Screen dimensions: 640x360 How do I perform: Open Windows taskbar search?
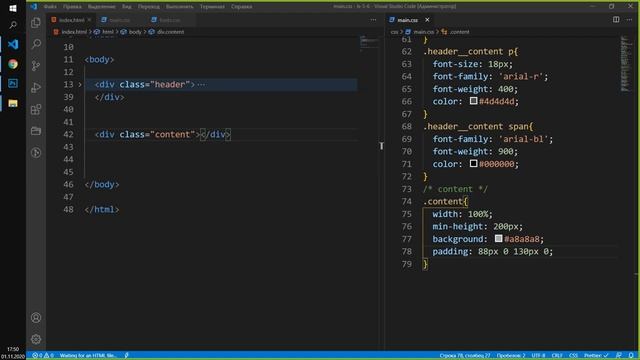pyautogui.click(x=13, y=25)
